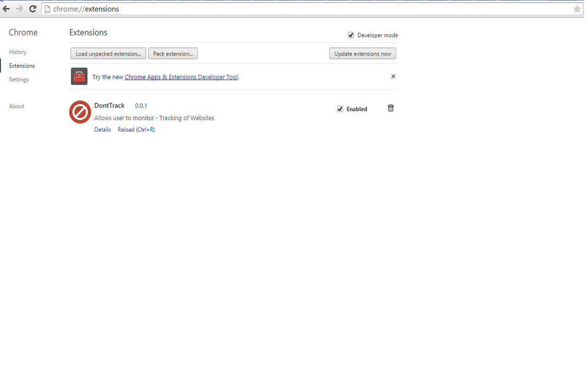Screen dimensions: 588x368
Task: Uncheck the Enabled checkbox for DontTrack
Action: tap(340, 109)
